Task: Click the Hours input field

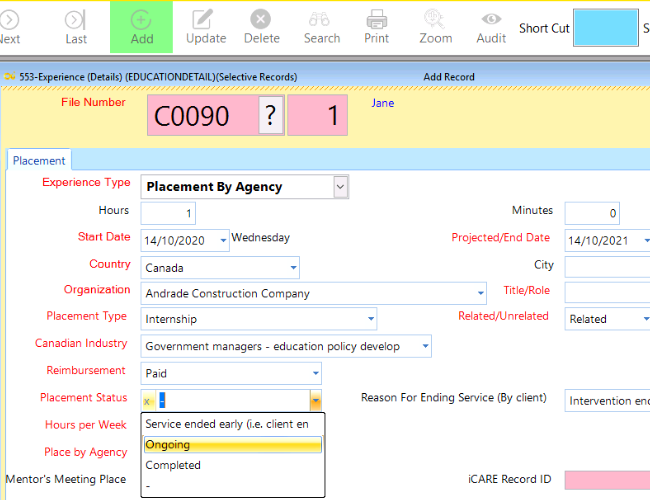Action: 167,214
